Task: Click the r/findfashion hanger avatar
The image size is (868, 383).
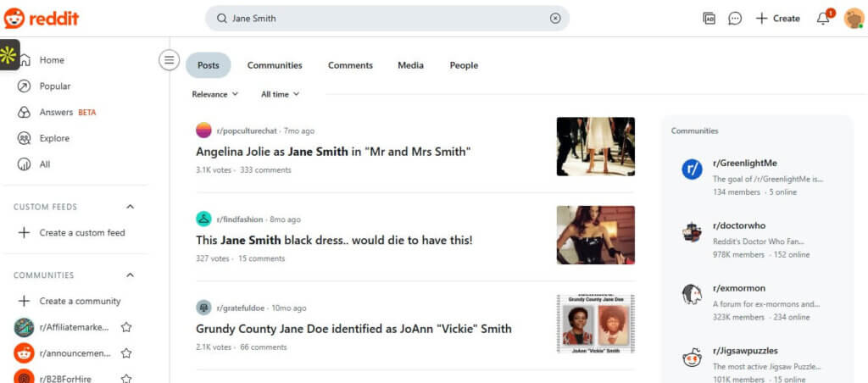Action: 203,219
